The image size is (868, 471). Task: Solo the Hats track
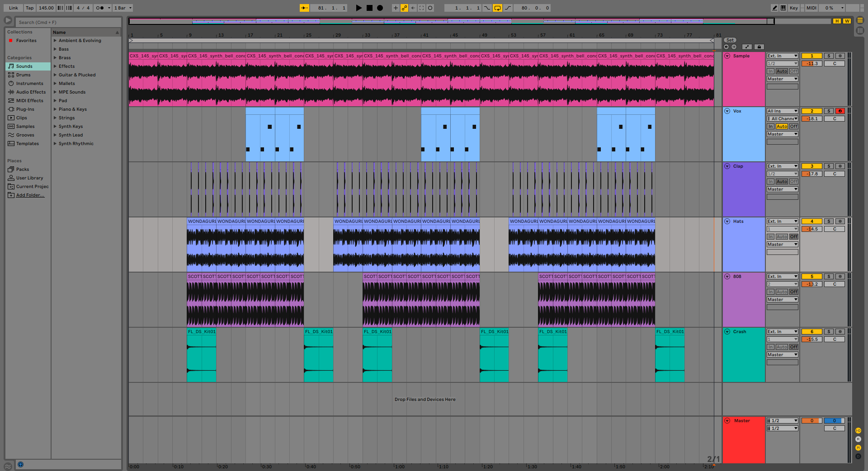click(x=829, y=221)
